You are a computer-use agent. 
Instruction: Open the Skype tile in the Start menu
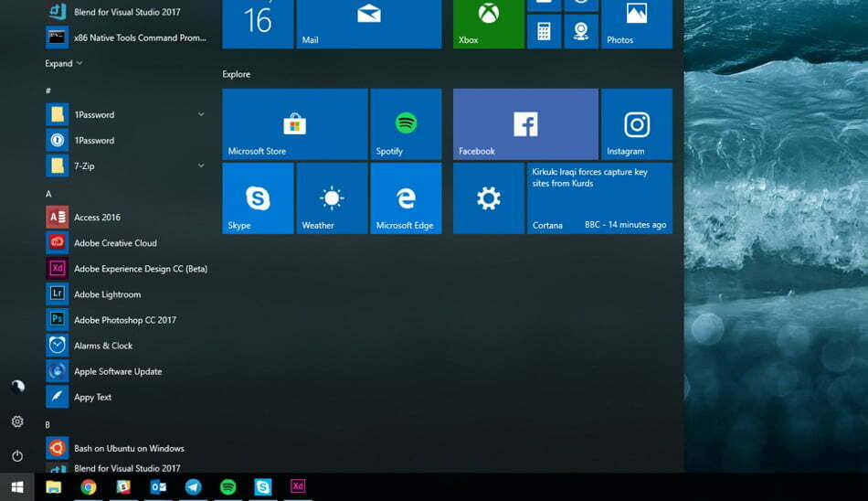pos(258,198)
